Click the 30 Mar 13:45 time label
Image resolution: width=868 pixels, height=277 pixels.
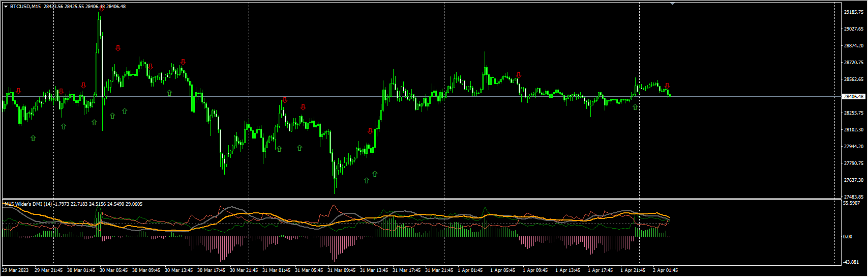pyautogui.click(x=178, y=270)
